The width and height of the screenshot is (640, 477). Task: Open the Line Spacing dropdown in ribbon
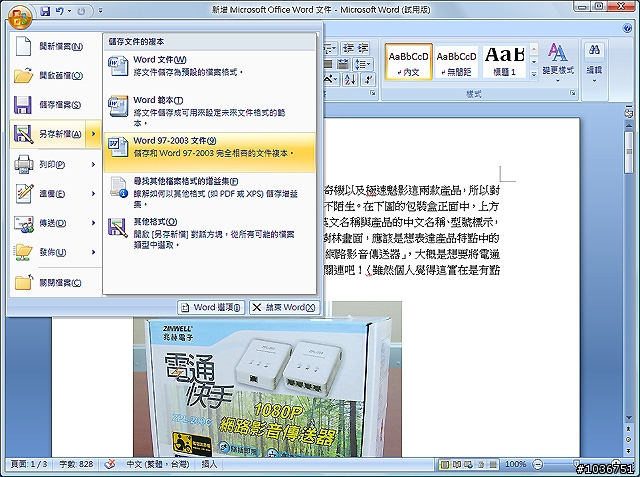tap(362, 64)
